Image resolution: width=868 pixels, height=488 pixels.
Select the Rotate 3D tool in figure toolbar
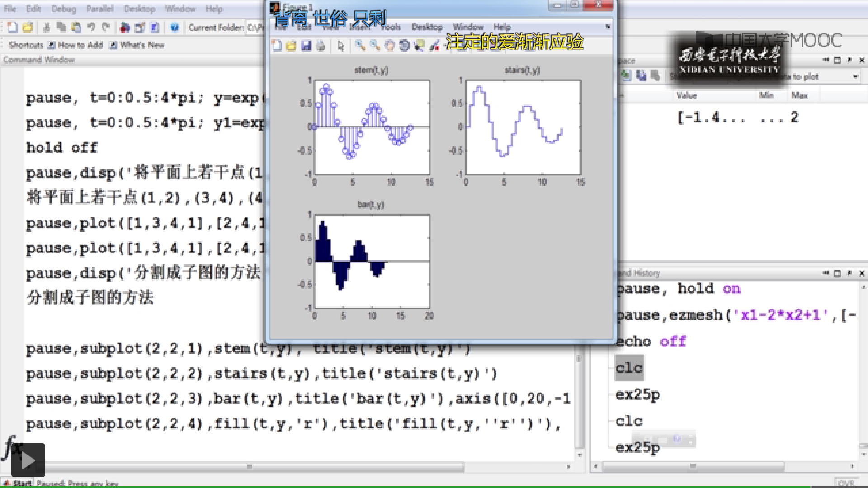404,45
